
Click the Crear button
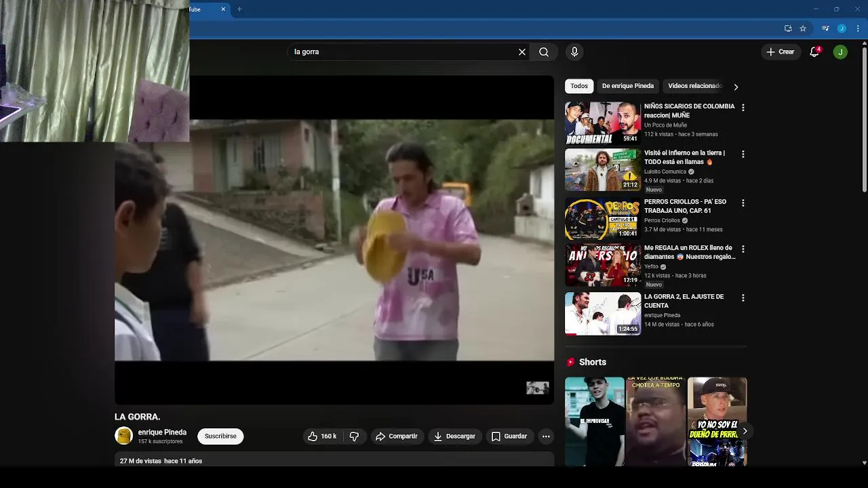click(781, 52)
